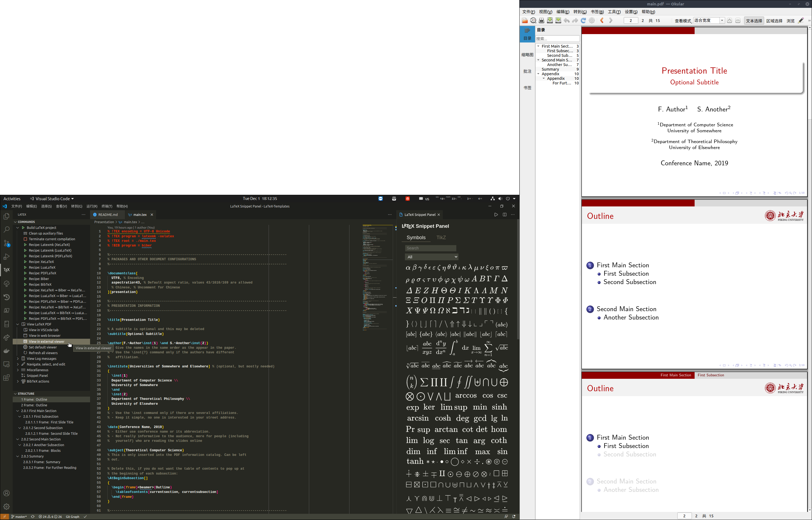Screen dimensions: 812x520
Task: Expand Navigate, select, and edit node
Action: click(x=18, y=364)
